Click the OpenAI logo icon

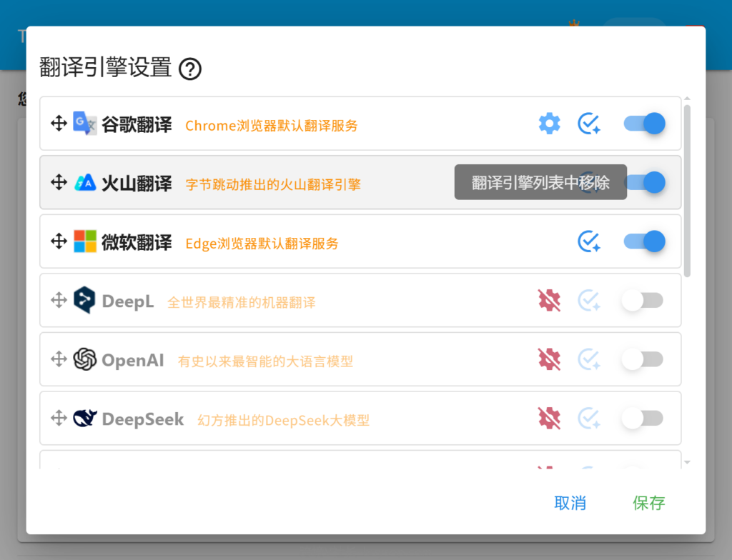(85, 359)
